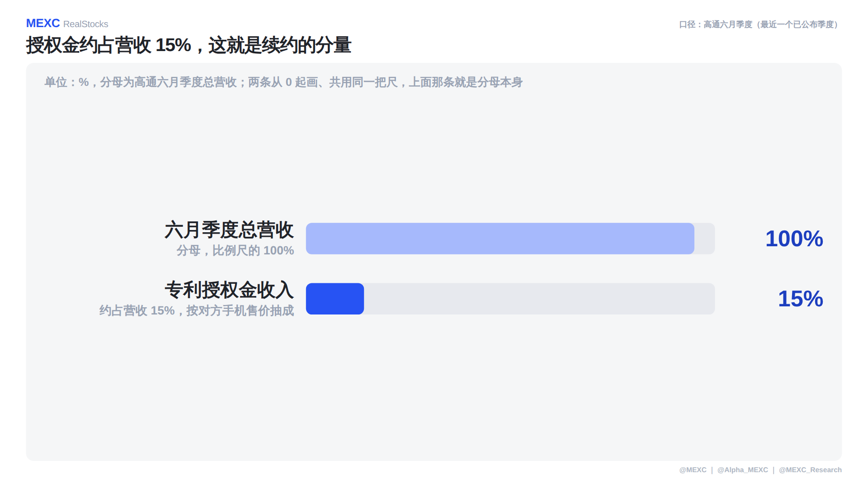This screenshot has width=868, height=488.
Task: Click the 15% value label
Action: pos(801,299)
